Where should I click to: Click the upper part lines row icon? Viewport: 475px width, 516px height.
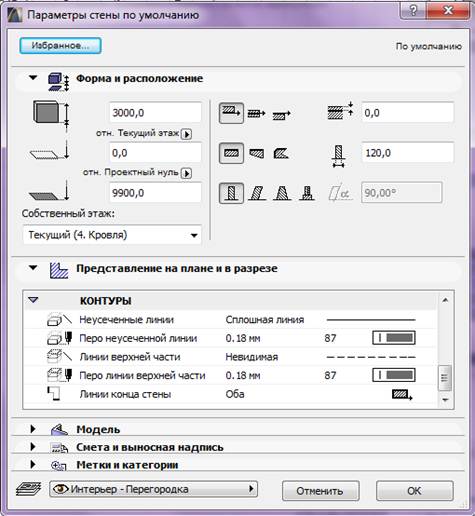pyautogui.click(x=59, y=356)
